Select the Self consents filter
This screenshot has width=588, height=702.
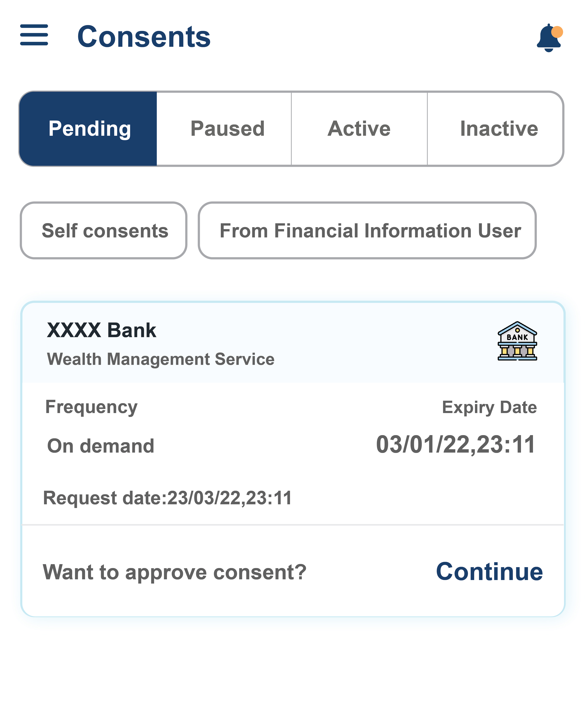(104, 230)
